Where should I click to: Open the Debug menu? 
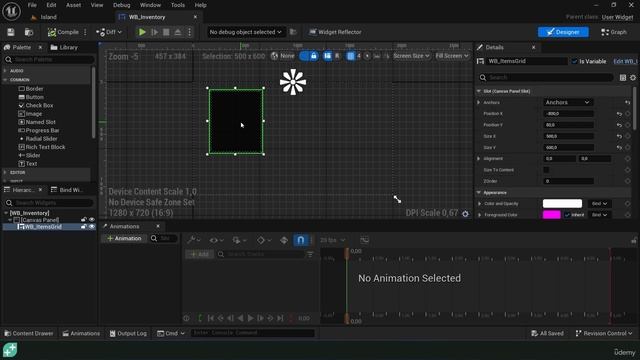[x=121, y=5]
